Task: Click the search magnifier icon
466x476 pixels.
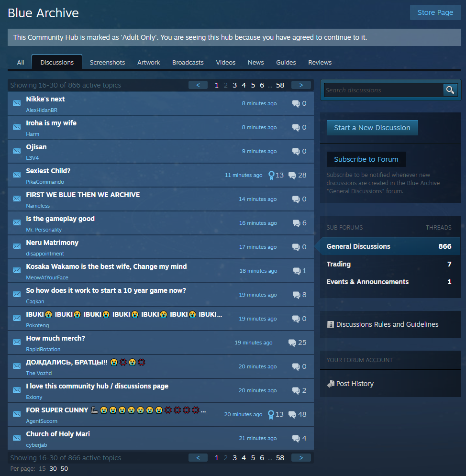Action: click(450, 90)
